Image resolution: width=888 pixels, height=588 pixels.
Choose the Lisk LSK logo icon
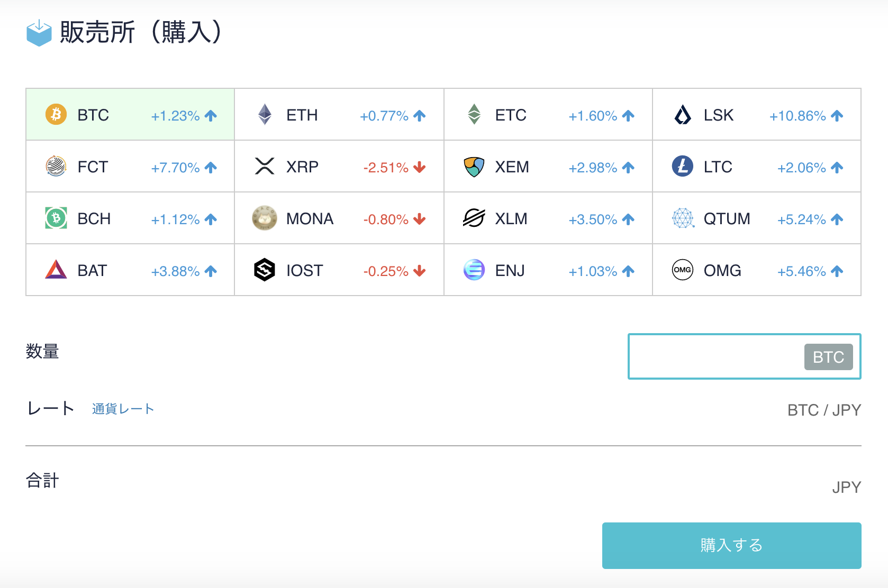click(x=683, y=114)
